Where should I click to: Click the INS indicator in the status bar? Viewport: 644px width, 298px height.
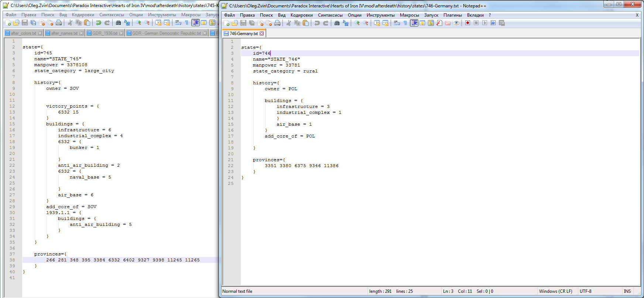[627, 291]
